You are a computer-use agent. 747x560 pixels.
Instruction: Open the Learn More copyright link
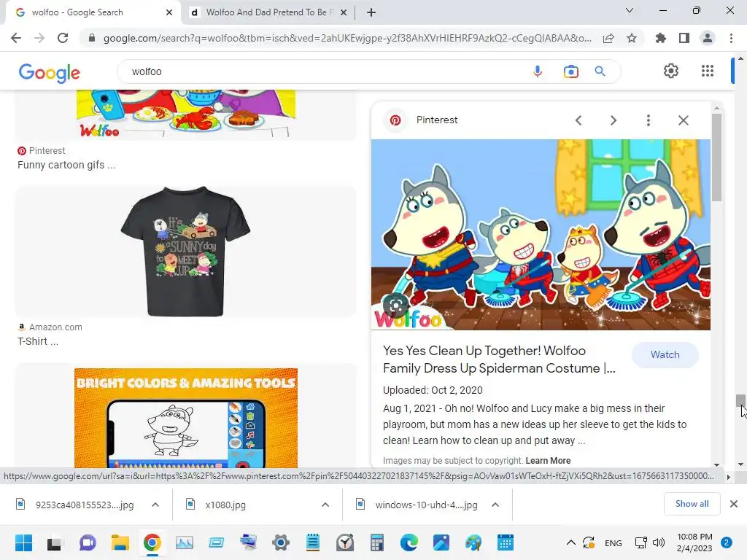[548, 461]
